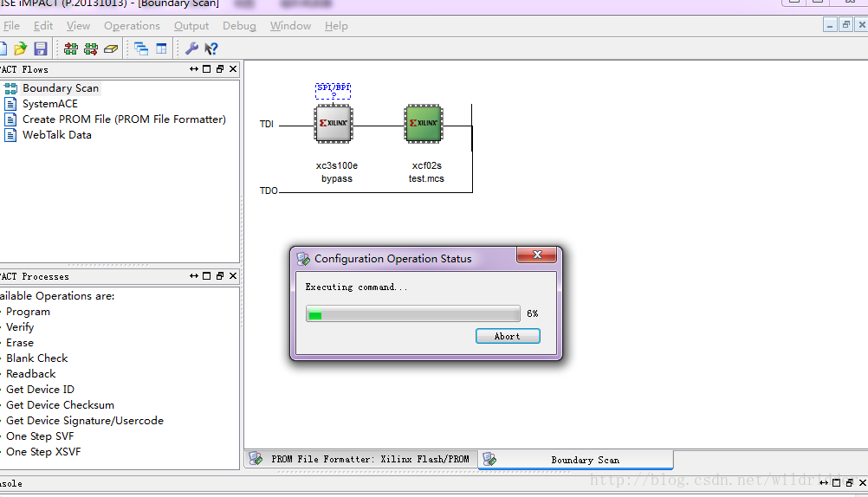Select the xc3s100e FPGA chip in the chain
The height and width of the screenshot is (497, 868).
[334, 124]
